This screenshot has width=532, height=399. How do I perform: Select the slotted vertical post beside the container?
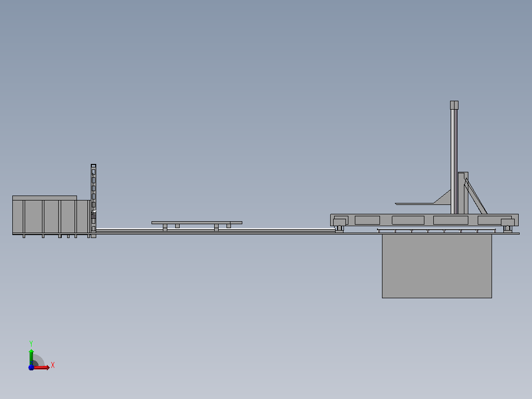point(94,200)
